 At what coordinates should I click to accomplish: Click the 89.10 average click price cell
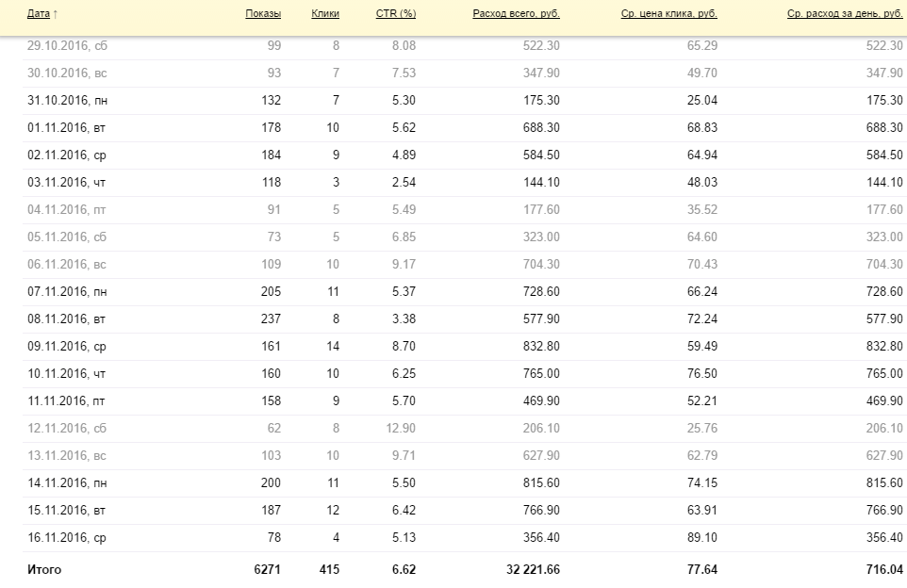[x=702, y=538]
